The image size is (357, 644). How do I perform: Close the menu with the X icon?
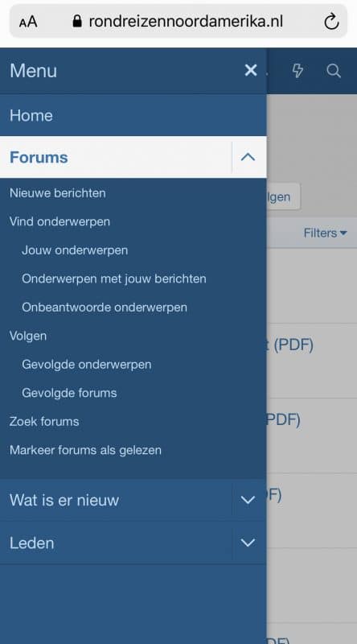(x=251, y=71)
